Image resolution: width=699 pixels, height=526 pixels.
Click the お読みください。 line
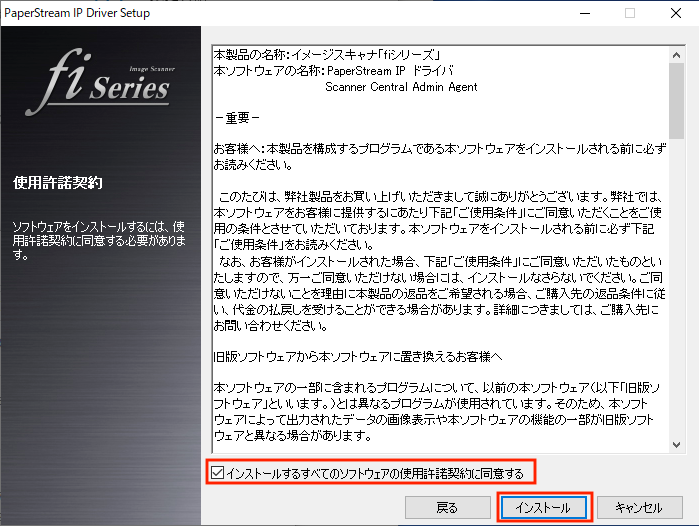[254, 164]
